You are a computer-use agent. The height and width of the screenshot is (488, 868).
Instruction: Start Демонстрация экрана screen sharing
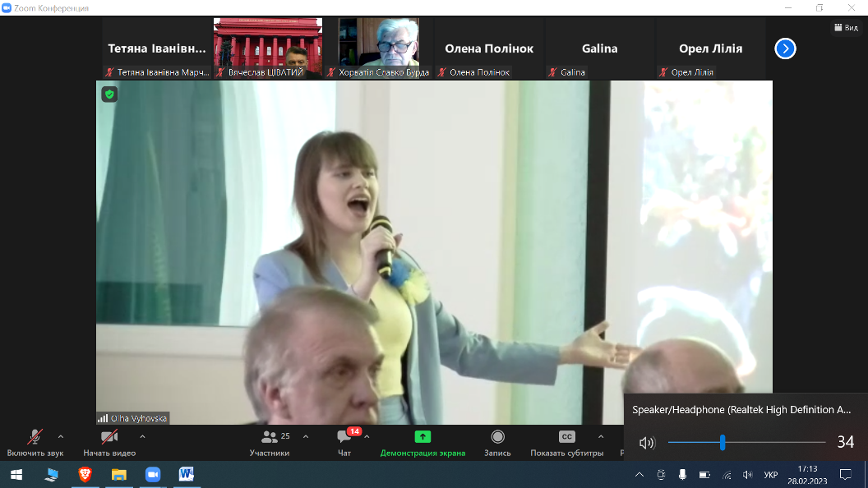422,443
